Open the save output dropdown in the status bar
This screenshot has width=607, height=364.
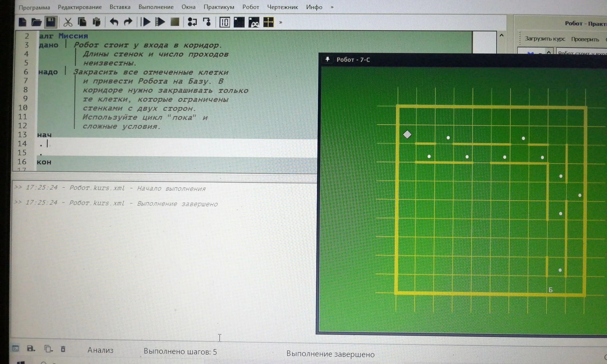31,349
